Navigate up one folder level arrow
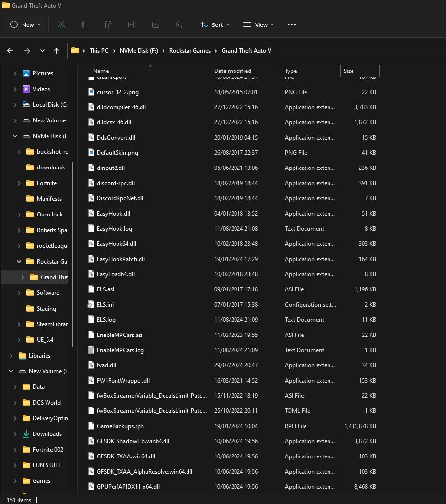This screenshot has height=504, width=446. click(57, 51)
